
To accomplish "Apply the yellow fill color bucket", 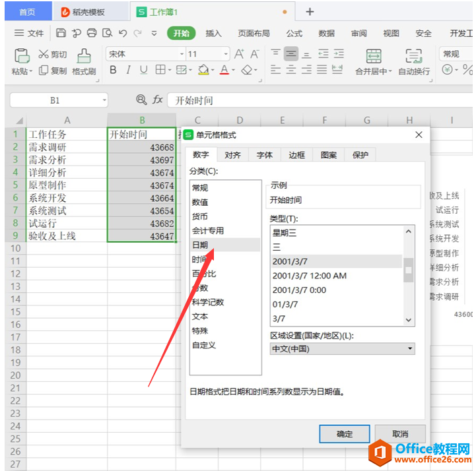I will pyautogui.click(x=203, y=70).
